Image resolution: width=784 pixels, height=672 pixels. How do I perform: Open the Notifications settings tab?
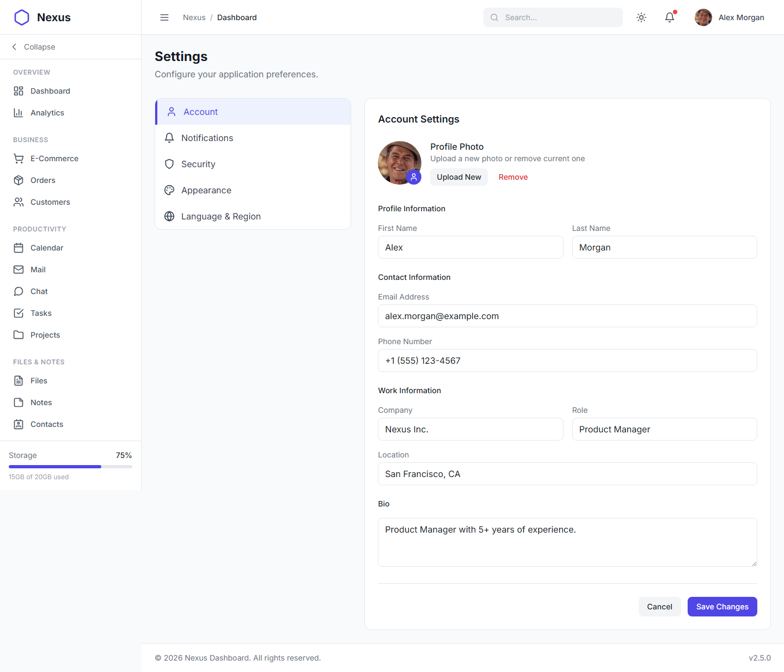tap(253, 138)
